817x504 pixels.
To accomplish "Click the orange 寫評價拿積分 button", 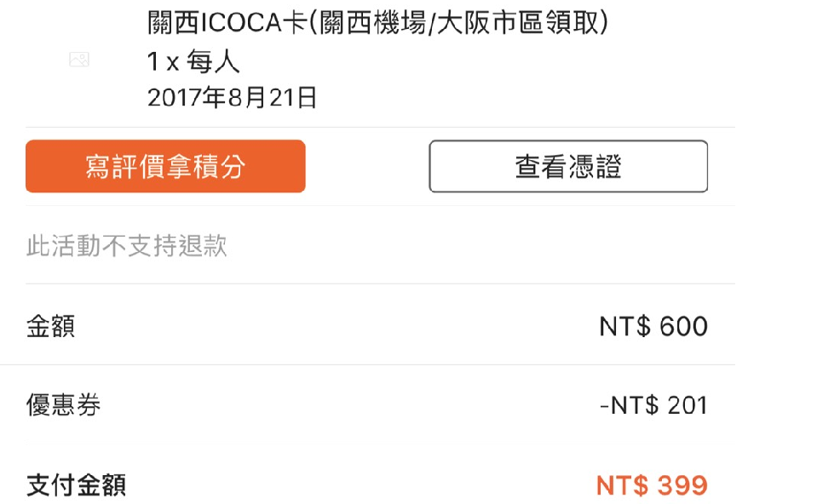I will click(165, 166).
